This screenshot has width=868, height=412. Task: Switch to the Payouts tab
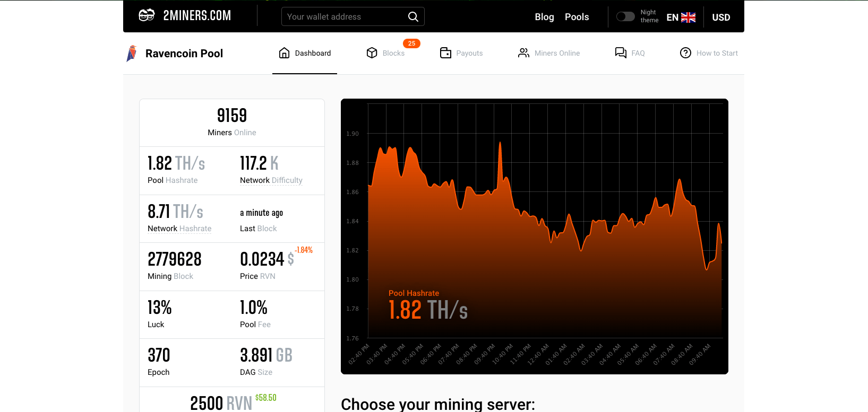pos(469,54)
